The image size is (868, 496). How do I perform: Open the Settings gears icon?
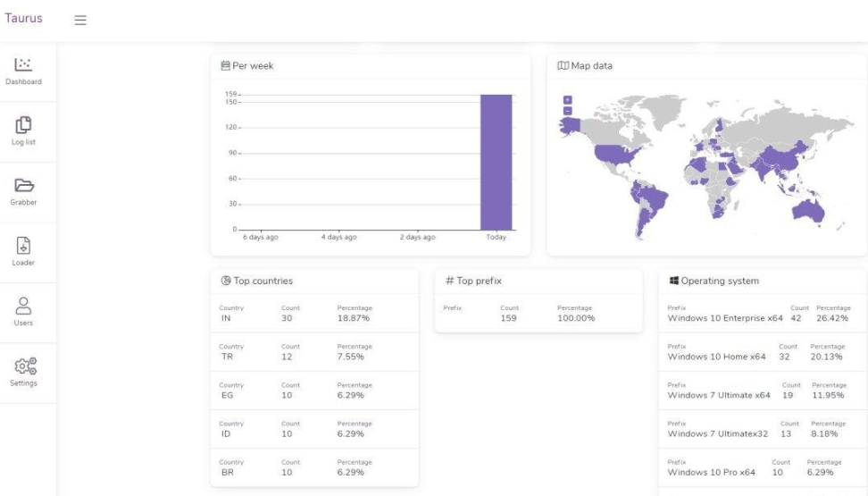coord(24,366)
